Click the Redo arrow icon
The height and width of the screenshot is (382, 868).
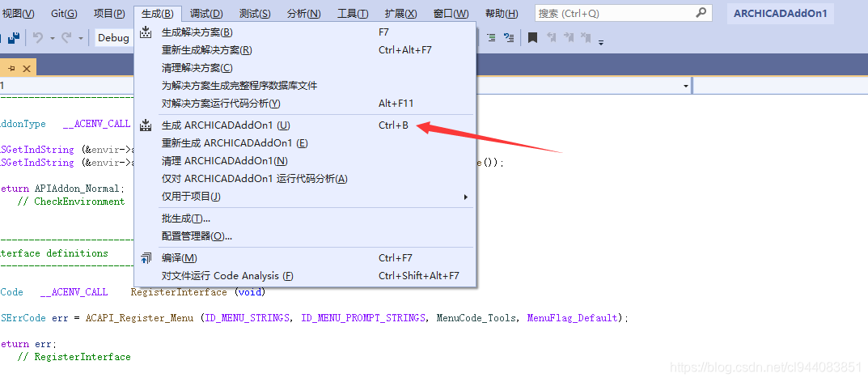point(66,38)
